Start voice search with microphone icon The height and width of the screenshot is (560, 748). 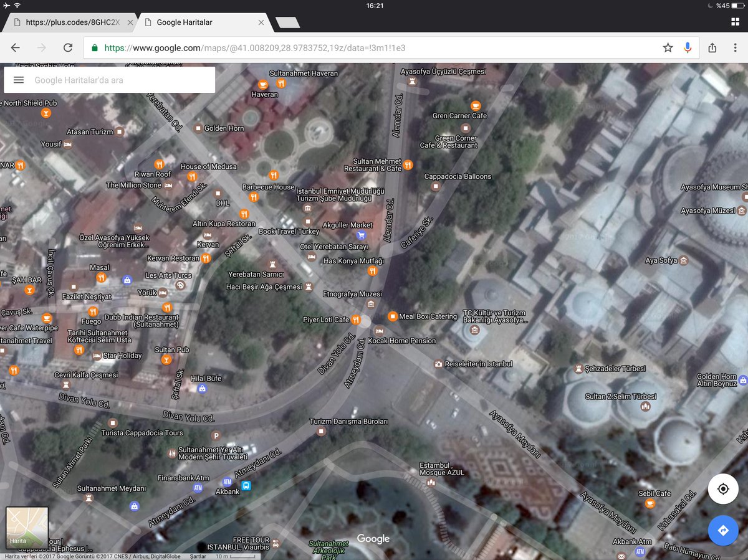pos(688,47)
